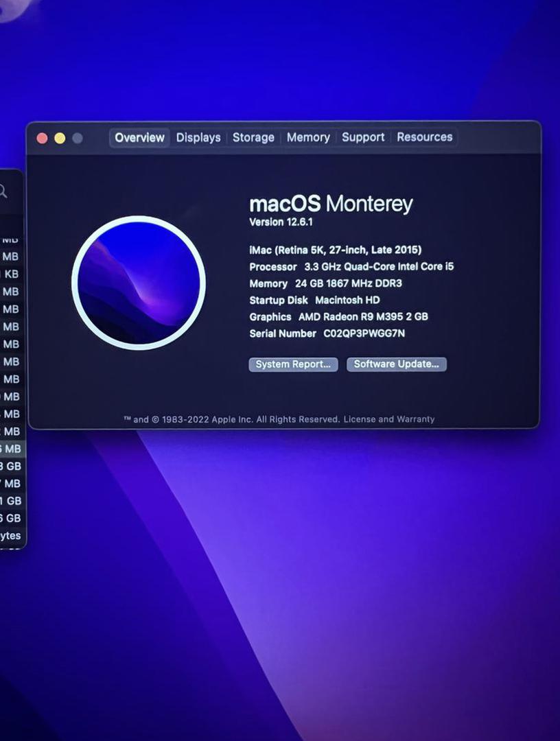This screenshot has width=560, height=741.
Task: Select the 3.3 GHz Quad-Core processor value
Action: (x=379, y=266)
